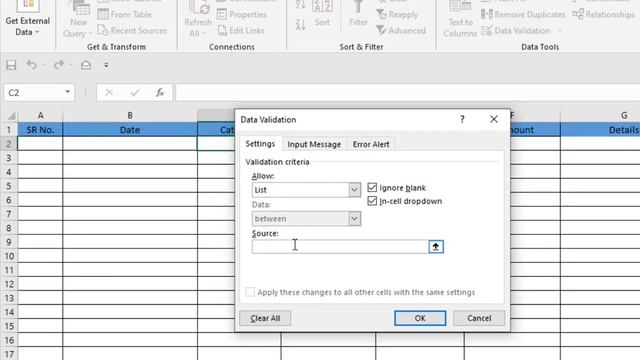The height and width of the screenshot is (360, 640).
Task: Select row 10 header
Action: click(9, 256)
